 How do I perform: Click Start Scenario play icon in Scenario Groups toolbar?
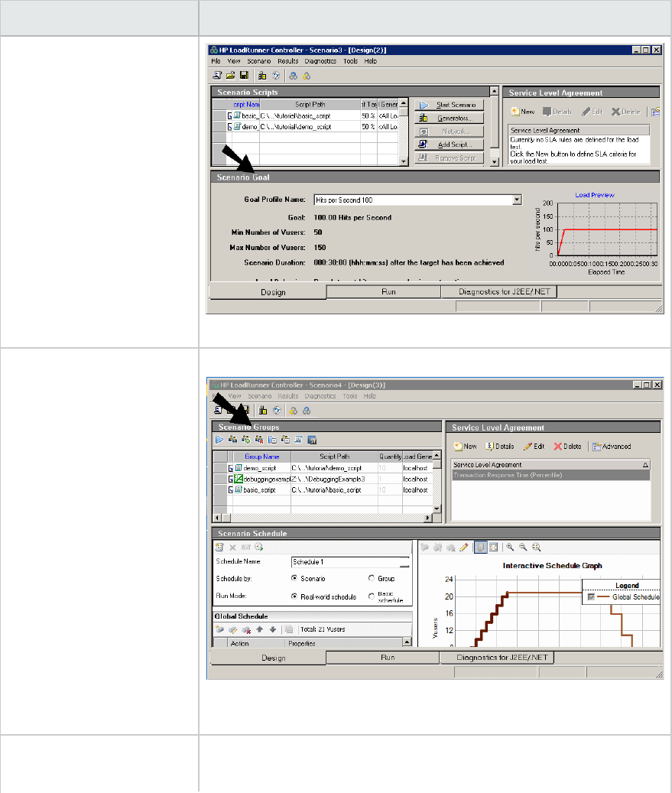(219, 440)
